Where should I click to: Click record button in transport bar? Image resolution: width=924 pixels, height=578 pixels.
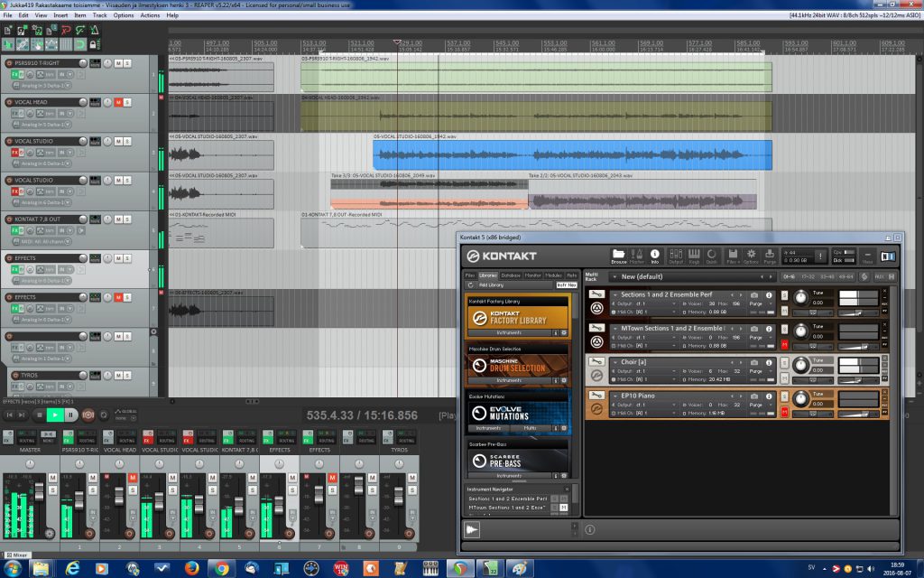coord(88,415)
